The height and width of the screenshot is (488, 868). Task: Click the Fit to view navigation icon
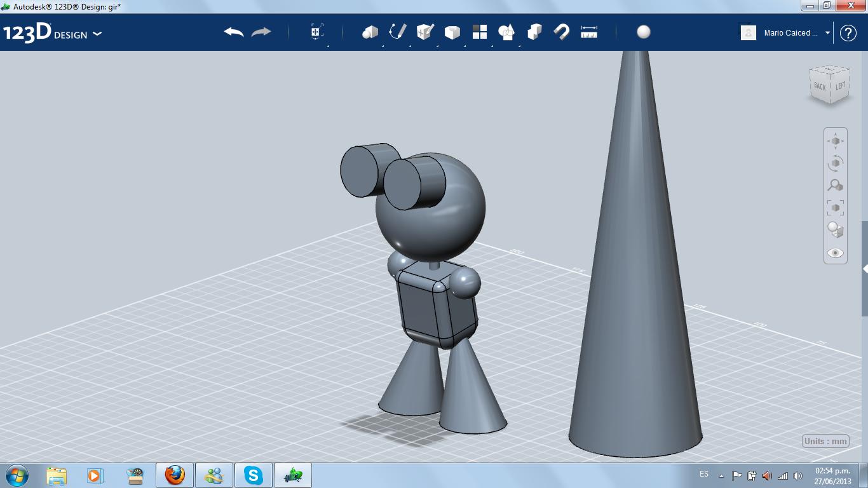[836, 208]
